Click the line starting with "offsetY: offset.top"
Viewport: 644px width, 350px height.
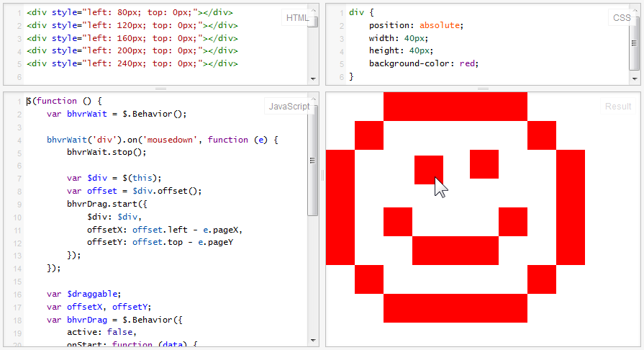[x=160, y=242]
